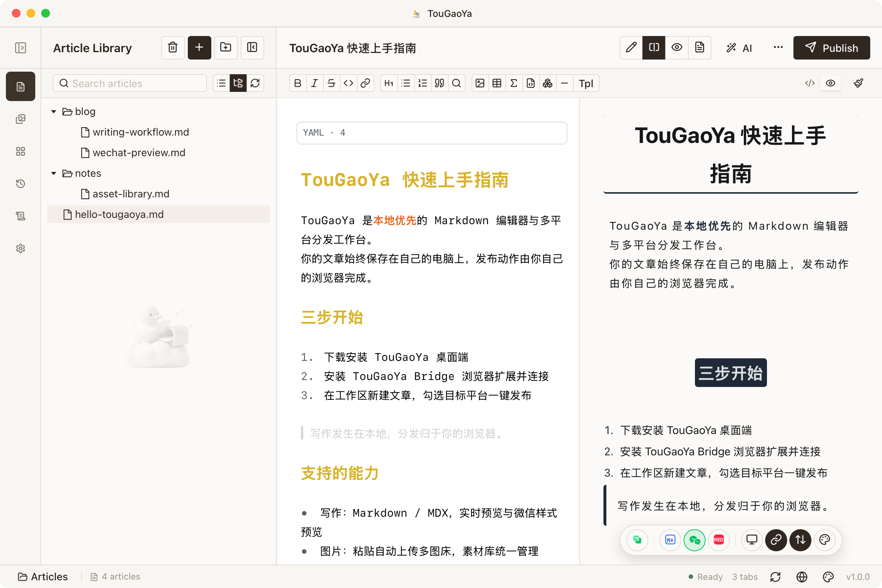The image size is (882, 588).
Task: Open the theme palette in preview bar
Action: pos(825,540)
